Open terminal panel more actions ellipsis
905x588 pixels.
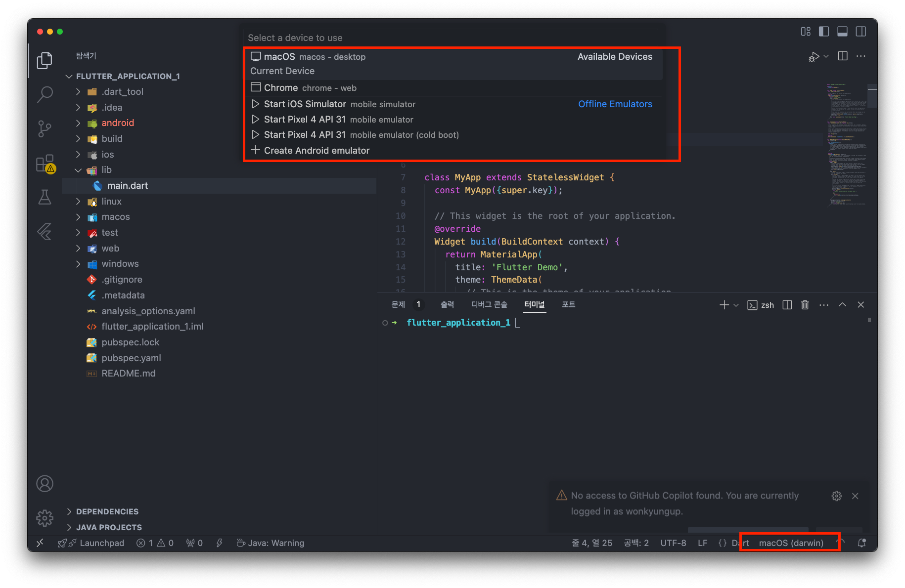pyautogui.click(x=823, y=305)
